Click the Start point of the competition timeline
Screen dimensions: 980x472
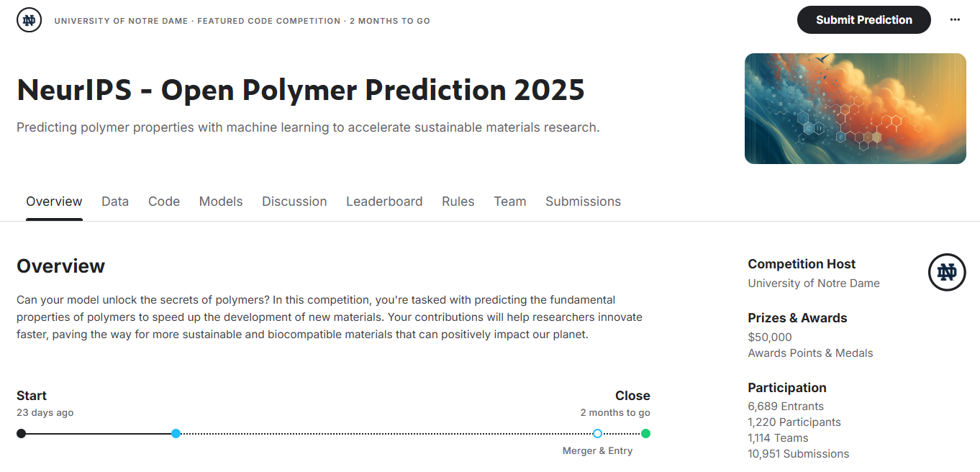(x=21, y=433)
